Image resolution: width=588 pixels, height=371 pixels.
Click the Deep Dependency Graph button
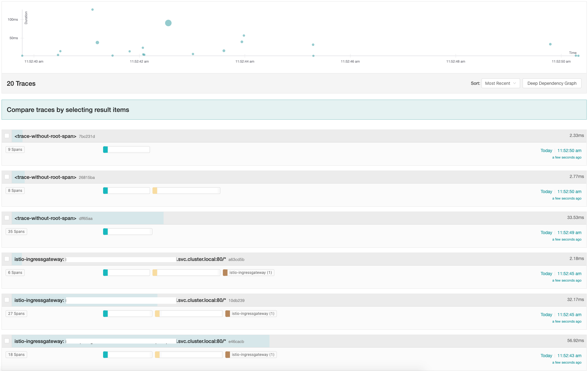click(x=552, y=83)
